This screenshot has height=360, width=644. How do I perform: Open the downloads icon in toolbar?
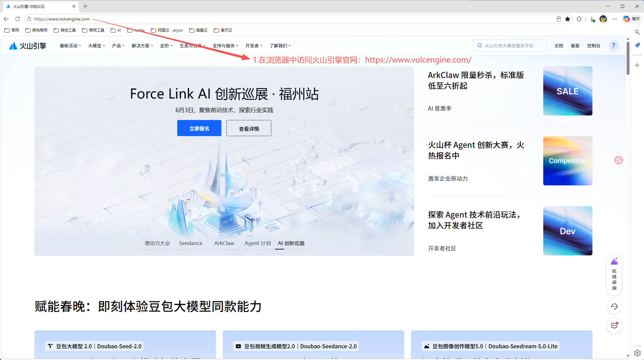click(593, 19)
